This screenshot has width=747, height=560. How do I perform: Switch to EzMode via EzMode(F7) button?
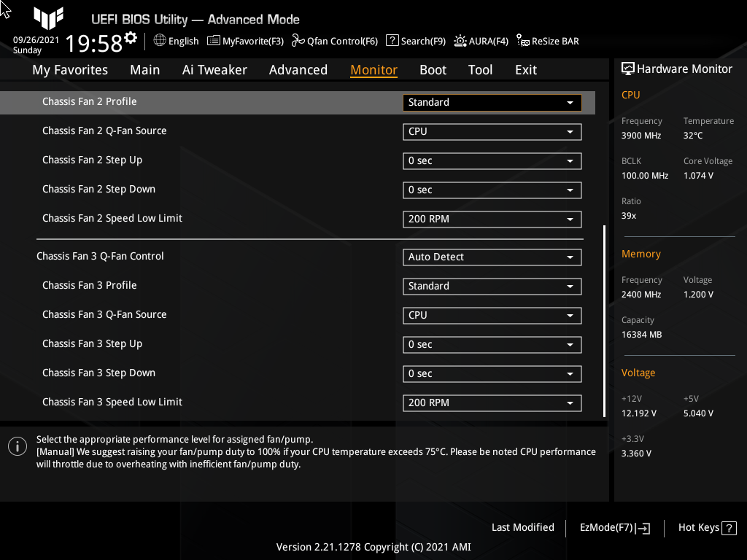pyautogui.click(x=614, y=527)
